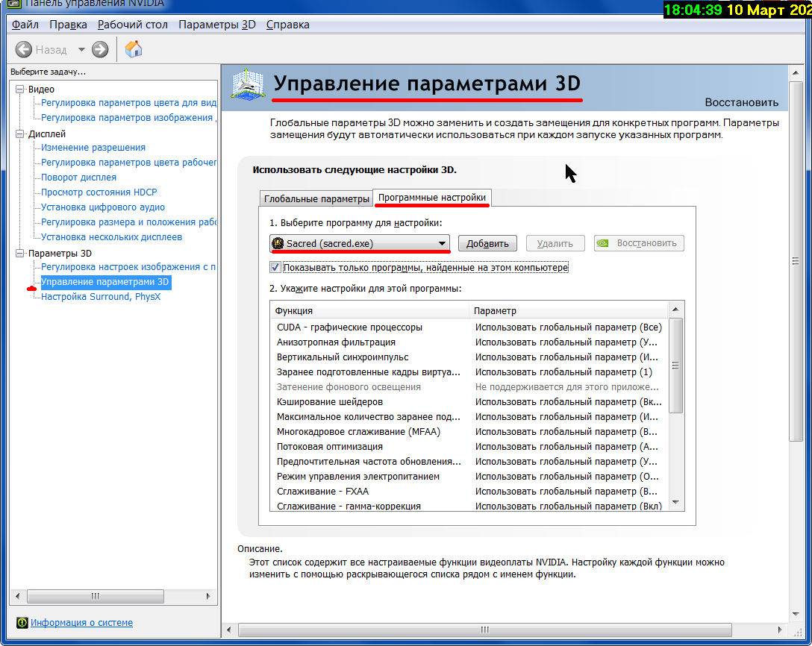Select Сглаживание - гамма-коррекция row
Image resolution: width=812 pixels, height=646 pixels.
(469, 506)
